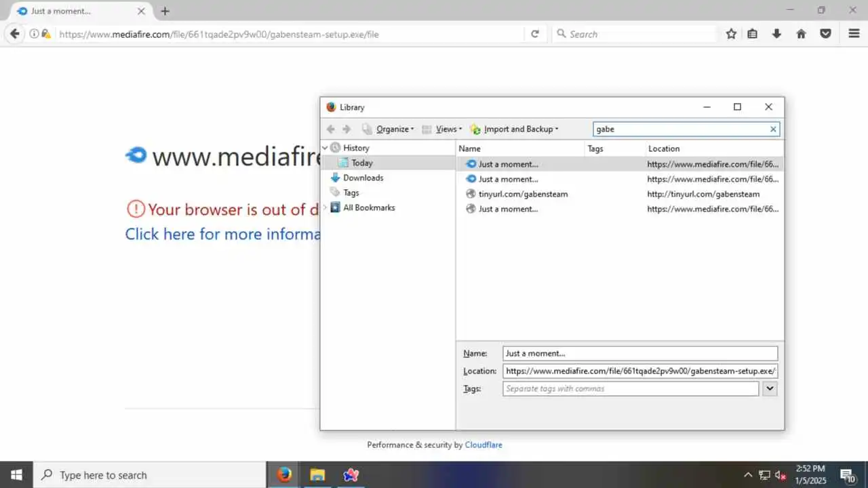The height and width of the screenshot is (488, 868).
Task: Open site information icon in address bar
Action: [x=34, y=34]
